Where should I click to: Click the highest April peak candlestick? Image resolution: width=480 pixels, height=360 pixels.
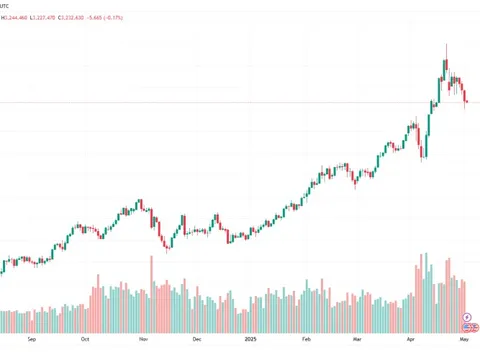[x=446, y=58]
